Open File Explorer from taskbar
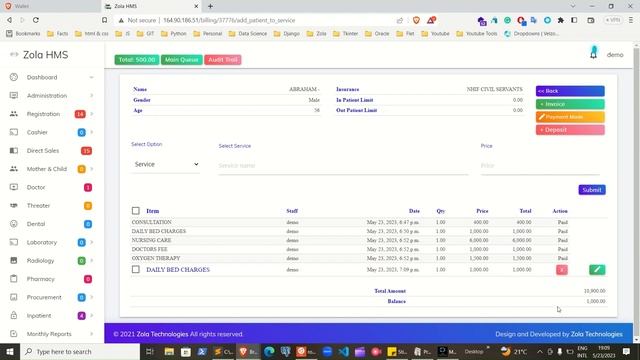The image size is (640, 360). (169, 351)
